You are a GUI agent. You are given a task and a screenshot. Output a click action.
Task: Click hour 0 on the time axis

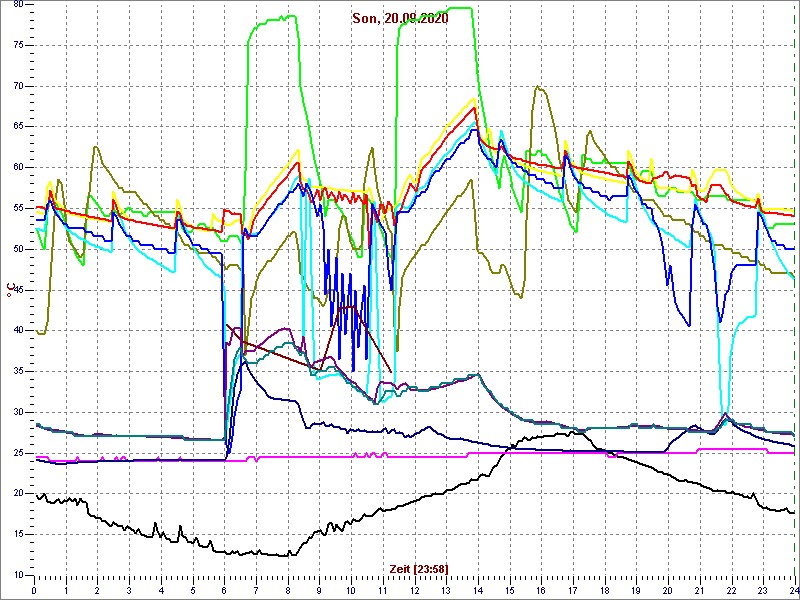tap(34, 590)
